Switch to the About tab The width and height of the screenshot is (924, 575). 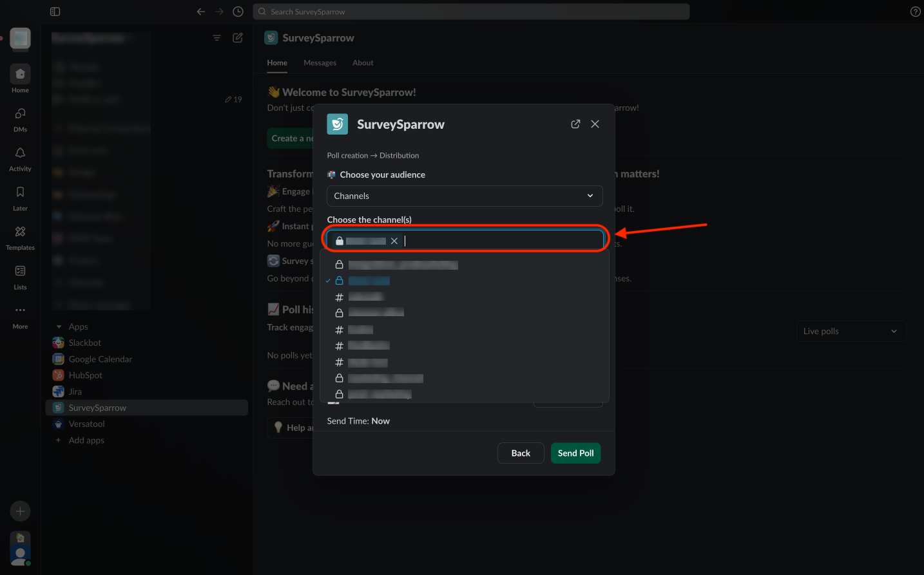click(363, 63)
